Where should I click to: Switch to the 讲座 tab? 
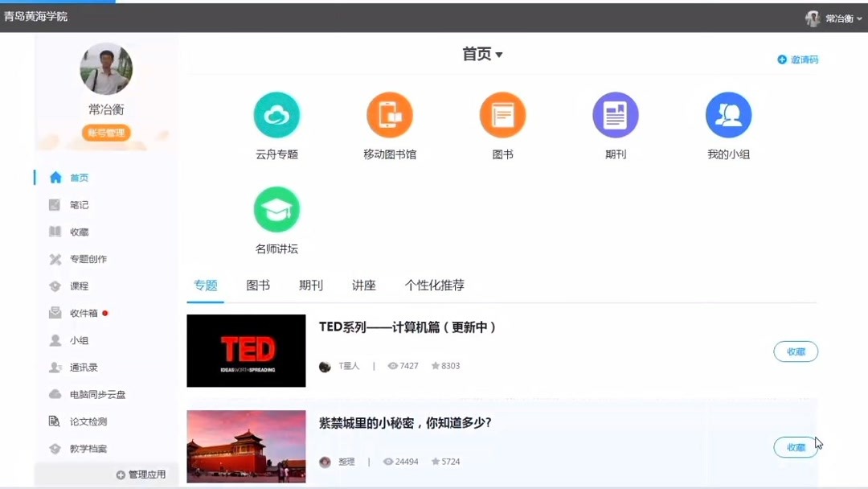[363, 285]
